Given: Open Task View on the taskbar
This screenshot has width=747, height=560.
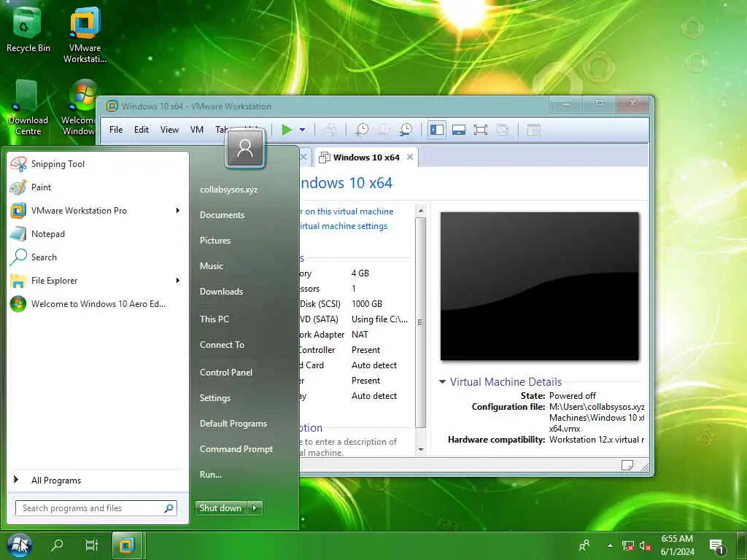Looking at the screenshot, I should (91, 545).
